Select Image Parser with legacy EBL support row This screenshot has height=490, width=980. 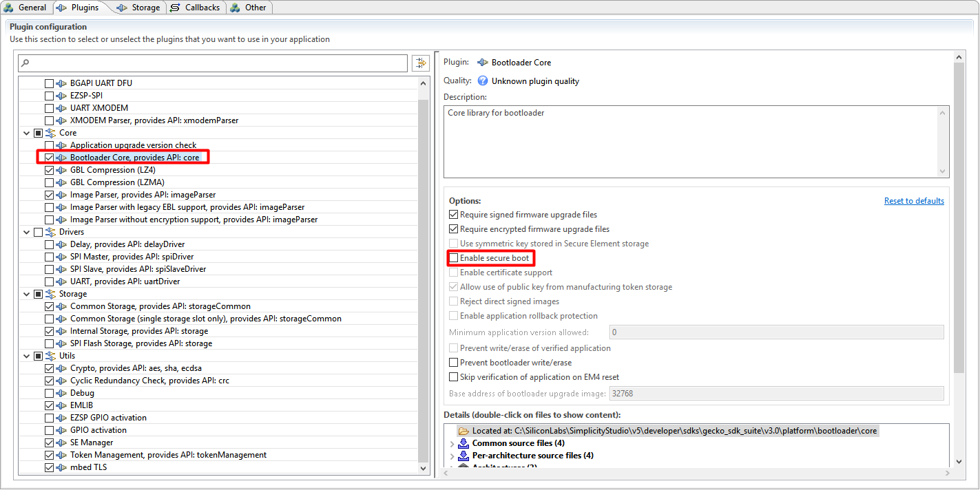click(219, 207)
